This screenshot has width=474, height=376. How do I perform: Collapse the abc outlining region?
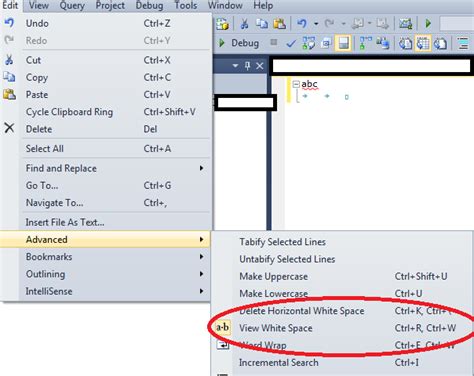[x=296, y=84]
